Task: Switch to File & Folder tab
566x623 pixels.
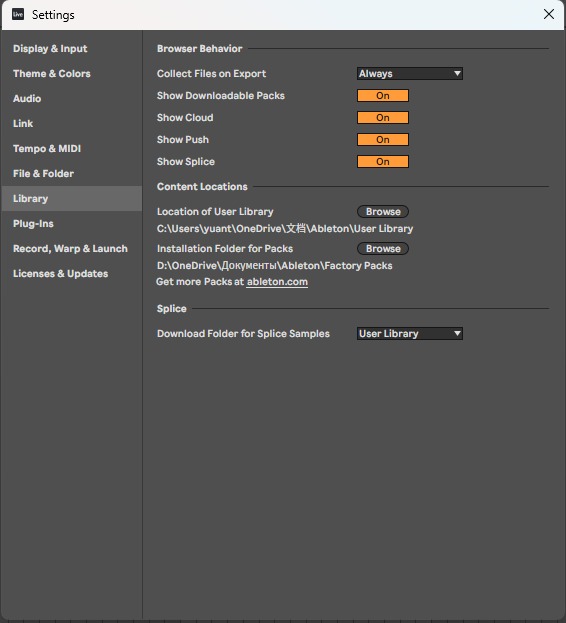Action: [x=43, y=174]
